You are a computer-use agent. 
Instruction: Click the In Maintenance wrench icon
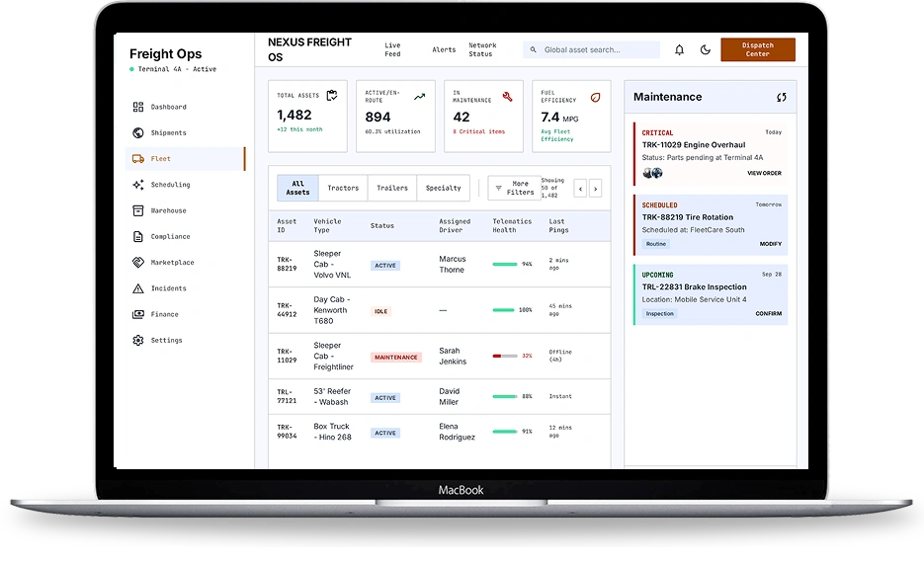[507, 97]
